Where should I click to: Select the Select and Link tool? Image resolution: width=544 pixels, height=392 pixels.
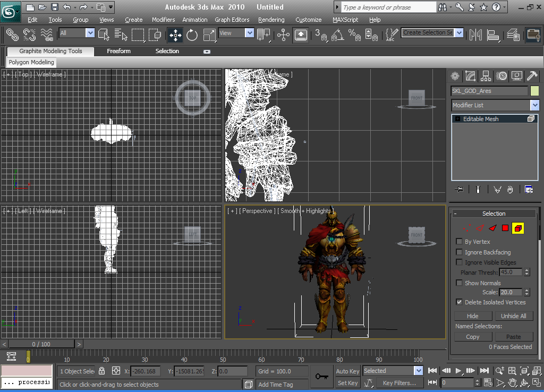coord(12,35)
